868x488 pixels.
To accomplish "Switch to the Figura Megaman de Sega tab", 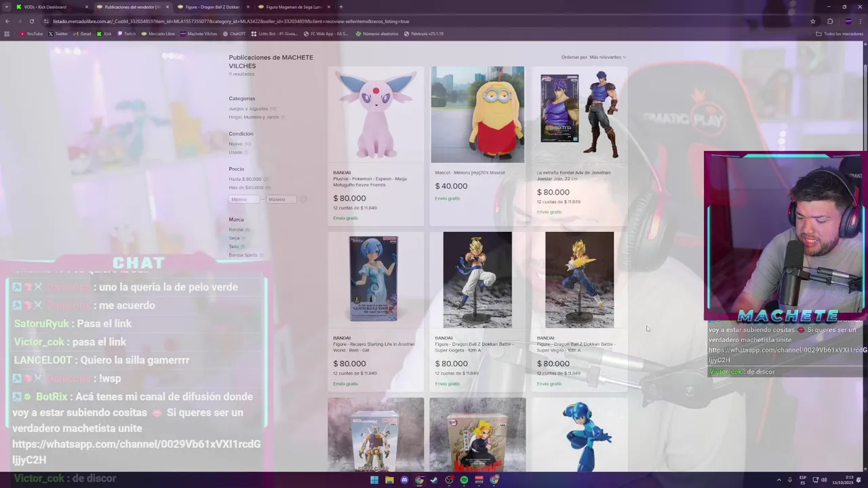I will (293, 7).
